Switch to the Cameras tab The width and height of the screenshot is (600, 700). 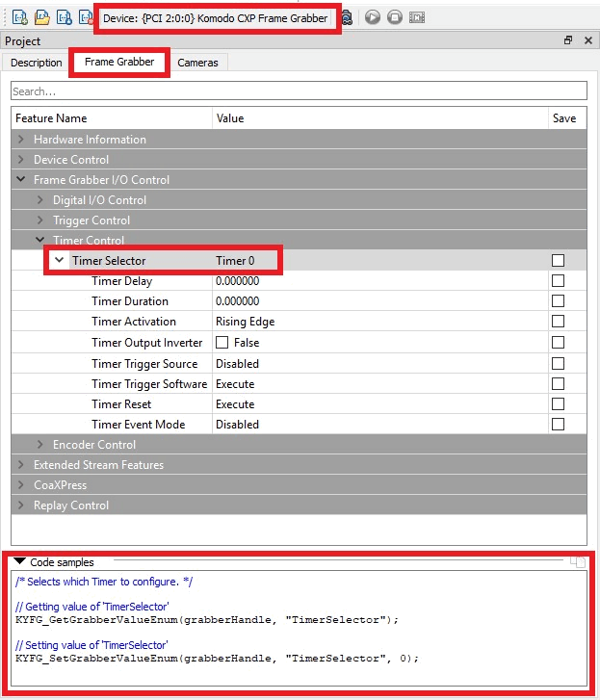click(197, 63)
